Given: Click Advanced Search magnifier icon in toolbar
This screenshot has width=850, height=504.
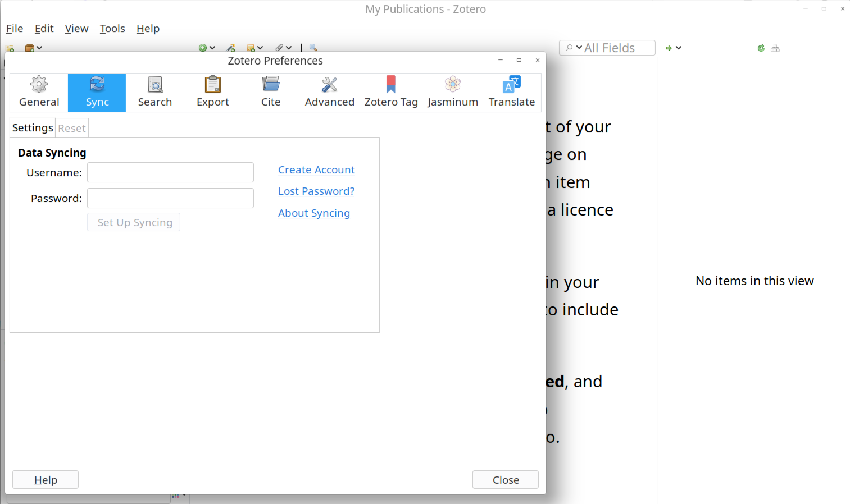Looking at the screenshot, I should click(313, 48).
